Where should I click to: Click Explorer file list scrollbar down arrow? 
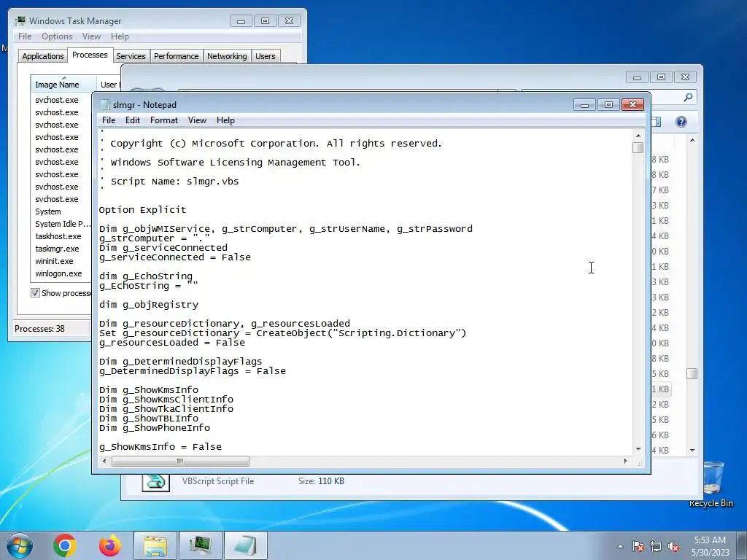(692, 450)
